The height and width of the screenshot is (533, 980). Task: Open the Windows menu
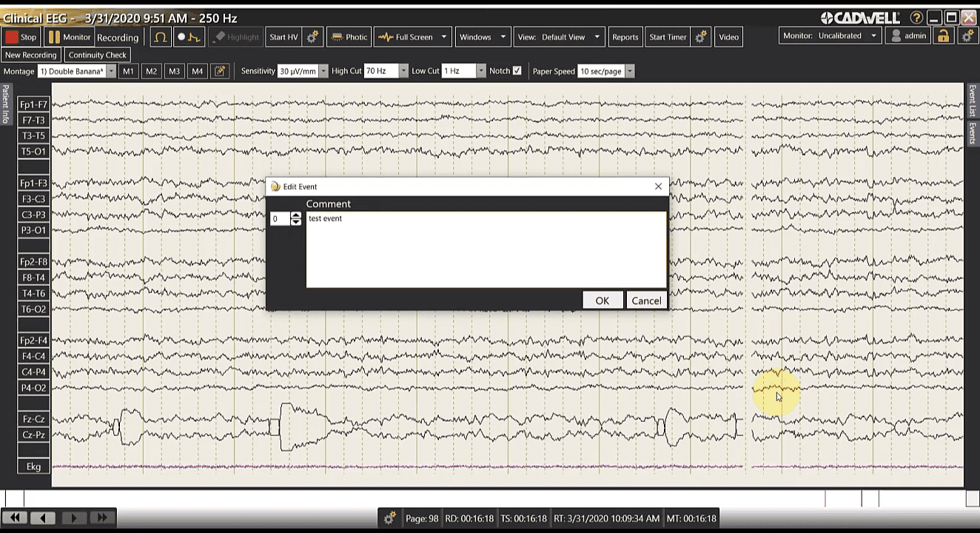(x=483, y=37)
